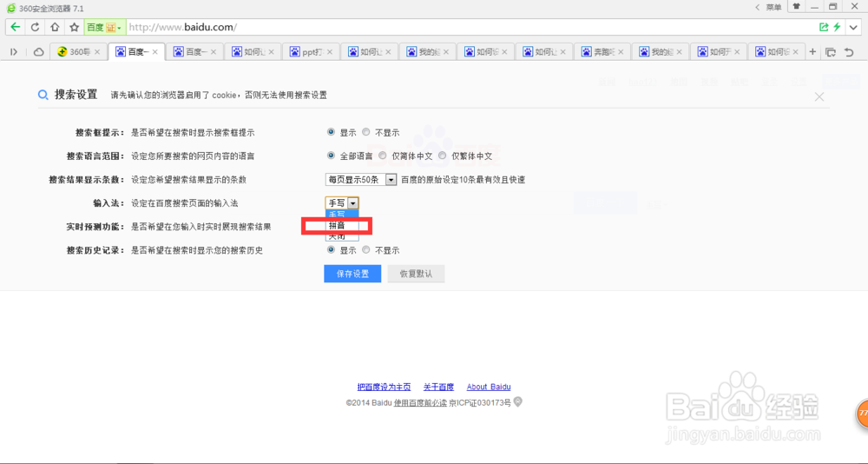Bookmark this page with the star icon
Image resolution: width=868 pixels, height=464 pixels.
click(x=74, y=27)
